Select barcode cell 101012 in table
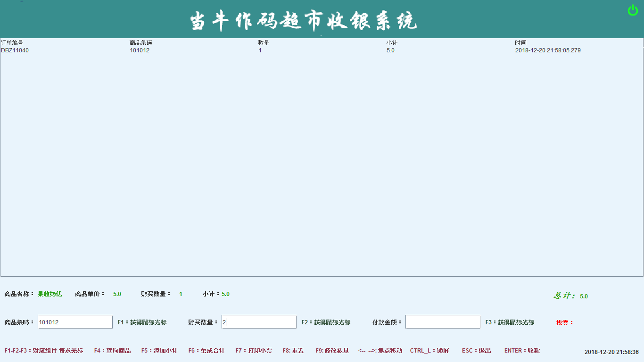 tap(140, 50)
